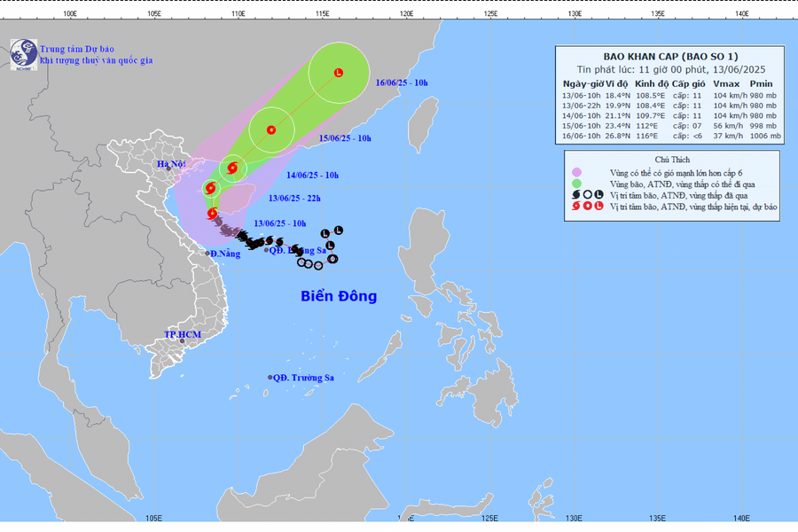Click the '16/06/25 - 10h' time label on map

tap(401, 82)
